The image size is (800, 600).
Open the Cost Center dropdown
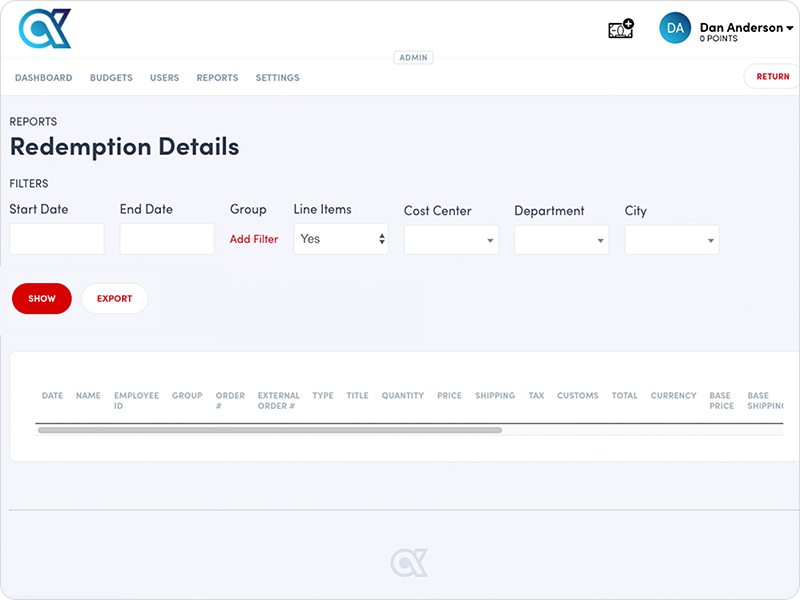tap(451, 240)
